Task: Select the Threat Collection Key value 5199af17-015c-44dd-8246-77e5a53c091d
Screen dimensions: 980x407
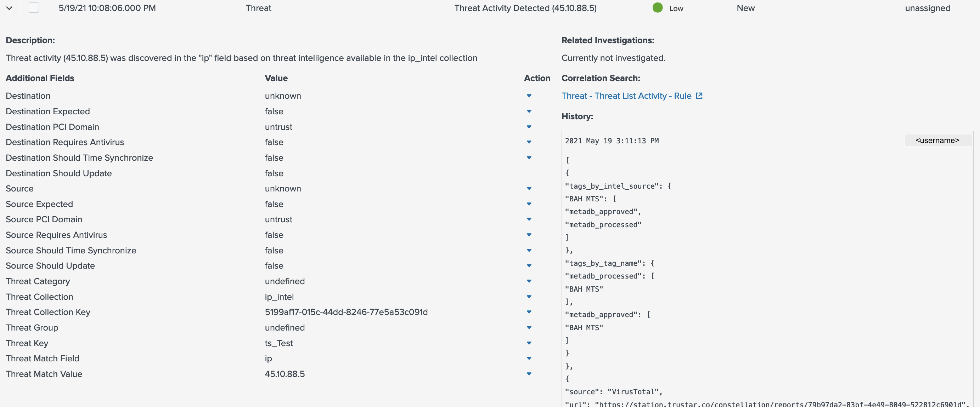Action: (x=346, y=312)
